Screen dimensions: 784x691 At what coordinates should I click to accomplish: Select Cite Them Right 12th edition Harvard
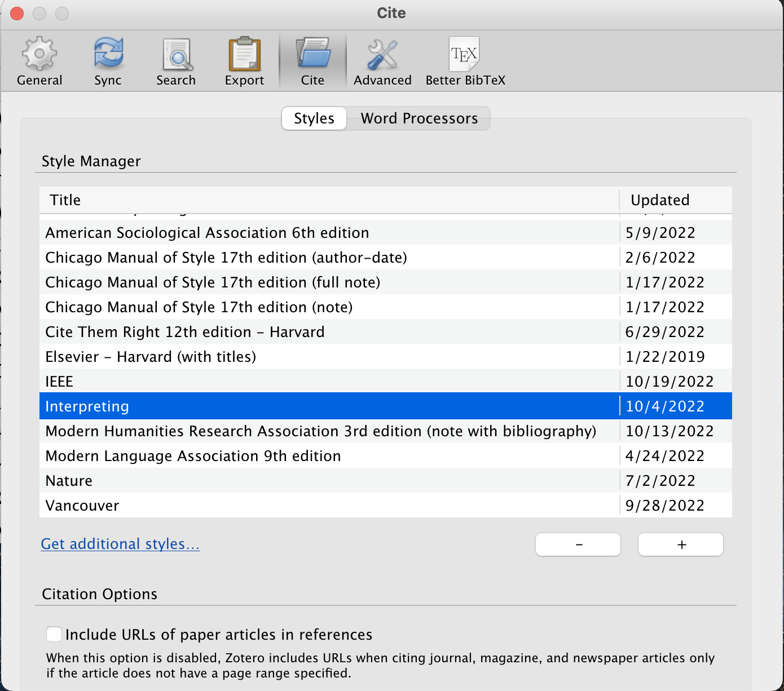click(386, 331)
